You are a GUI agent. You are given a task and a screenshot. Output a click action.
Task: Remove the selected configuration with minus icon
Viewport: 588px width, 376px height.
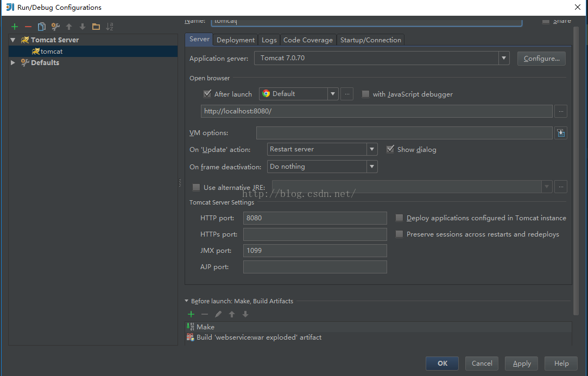click(28, 27)
